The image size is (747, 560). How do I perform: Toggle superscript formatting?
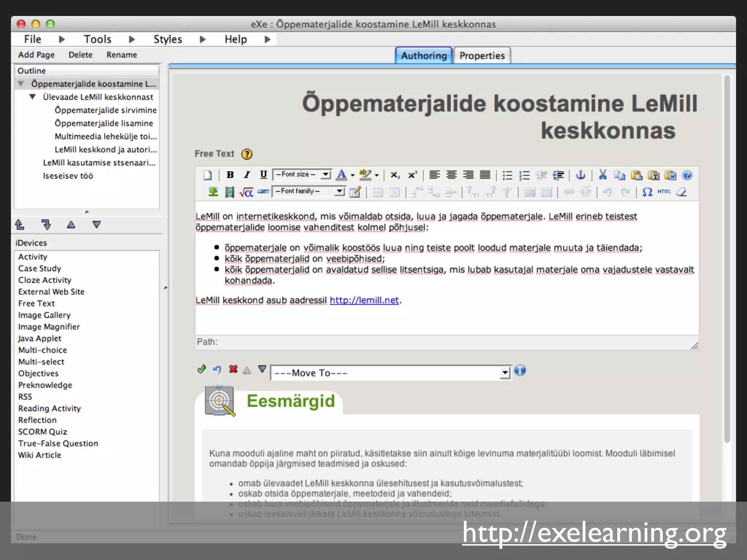coord(413,175)
